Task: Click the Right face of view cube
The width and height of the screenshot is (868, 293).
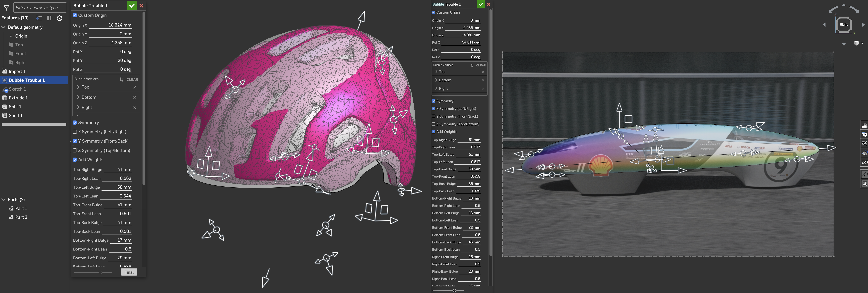Action: pos(843,25)
